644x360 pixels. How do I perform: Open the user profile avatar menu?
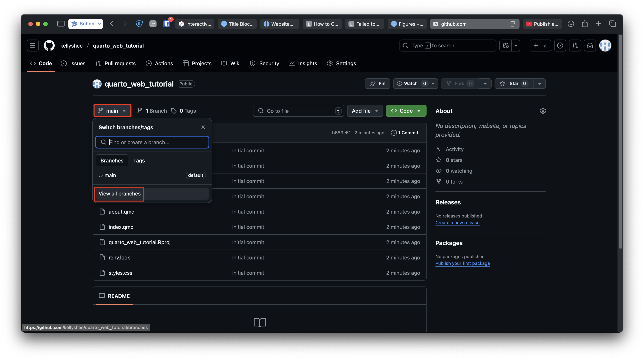[x=605, y=46]
